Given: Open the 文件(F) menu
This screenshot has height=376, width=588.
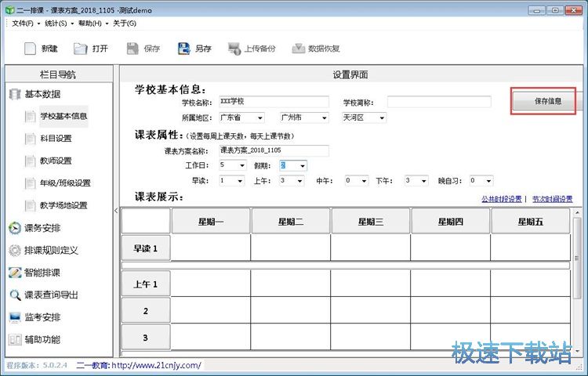Looking at the screenshot, I should [x=27, y=23].
